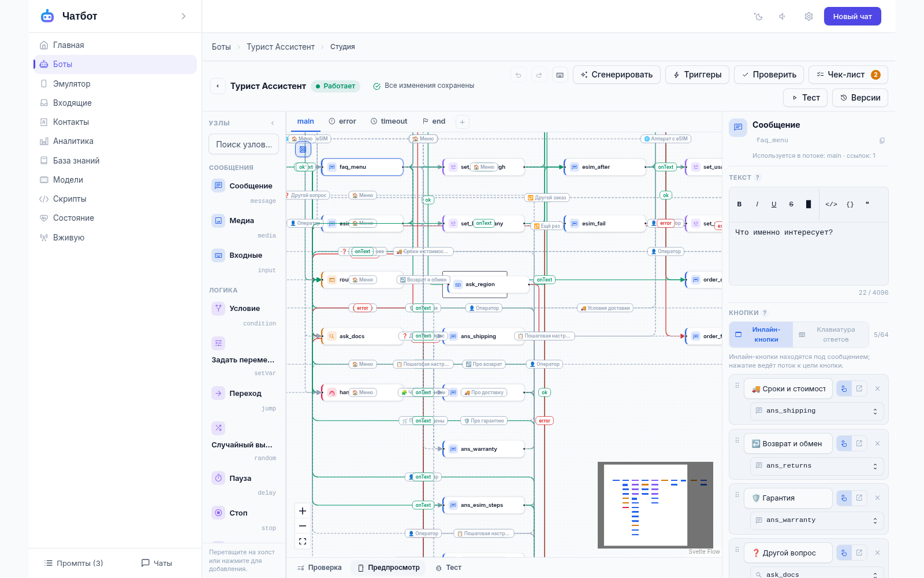Remove the Гарантия button with X
Image resolution: width=924 pixels, height=578 pixels.
(x=877, y=498)
